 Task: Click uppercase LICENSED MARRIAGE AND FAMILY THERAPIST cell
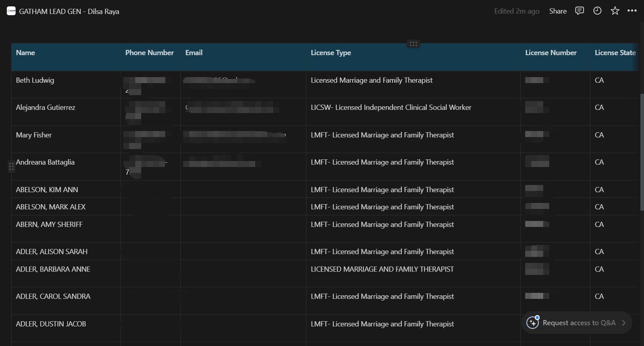(x=413, y=274)
